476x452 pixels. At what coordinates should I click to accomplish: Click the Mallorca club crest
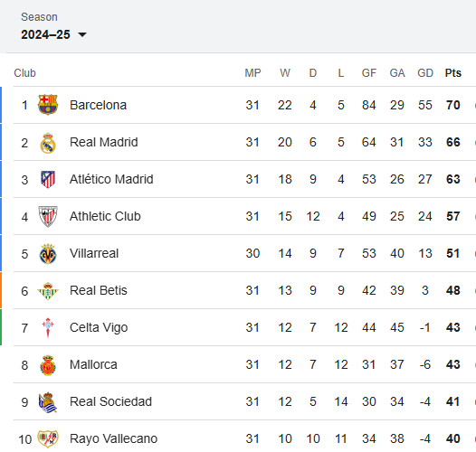tap(48, 365)
